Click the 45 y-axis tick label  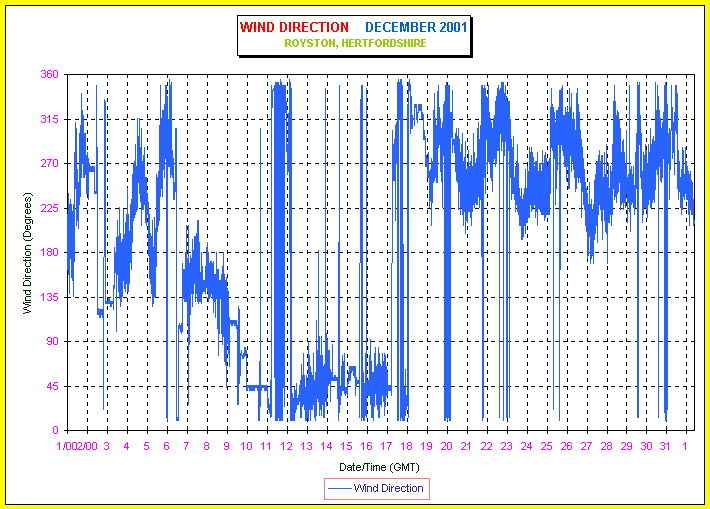52,386
